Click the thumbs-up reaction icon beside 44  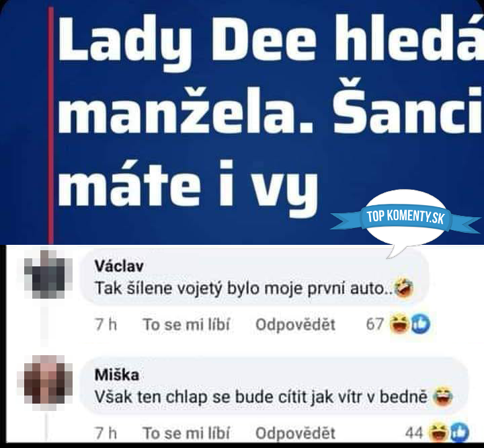tap(460, 433)
